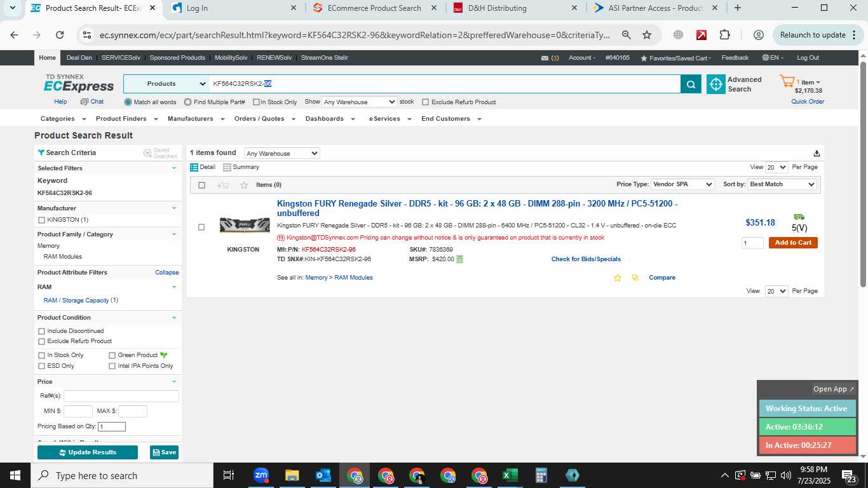This screenshot has width=868, height=488.
Task: Click the yellow star favorite icon on product
Action: click(617, 278)
